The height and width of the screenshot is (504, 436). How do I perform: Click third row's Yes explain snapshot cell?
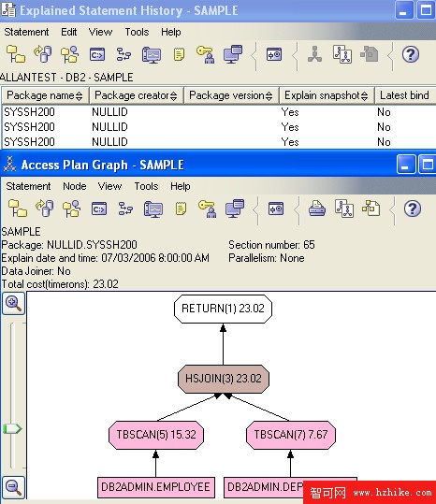click(290, 142)
